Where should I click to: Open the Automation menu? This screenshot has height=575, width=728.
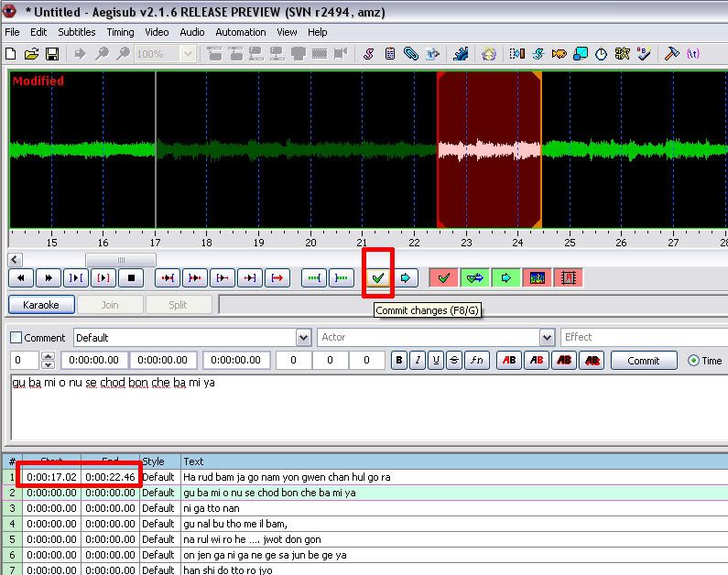240,32
